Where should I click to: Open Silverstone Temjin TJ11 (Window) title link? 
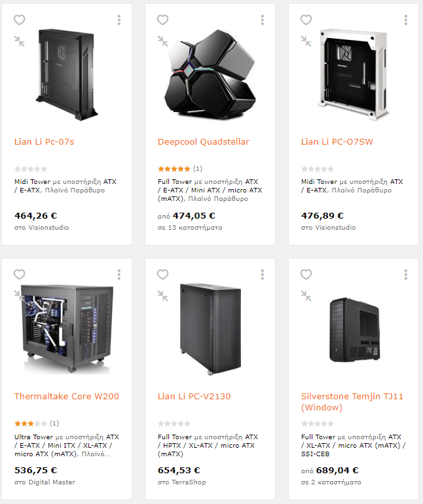coord(352,402)
